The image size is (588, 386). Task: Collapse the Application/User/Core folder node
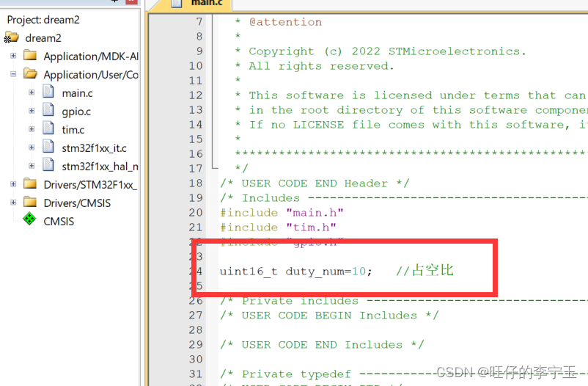[x=13, y=74]
